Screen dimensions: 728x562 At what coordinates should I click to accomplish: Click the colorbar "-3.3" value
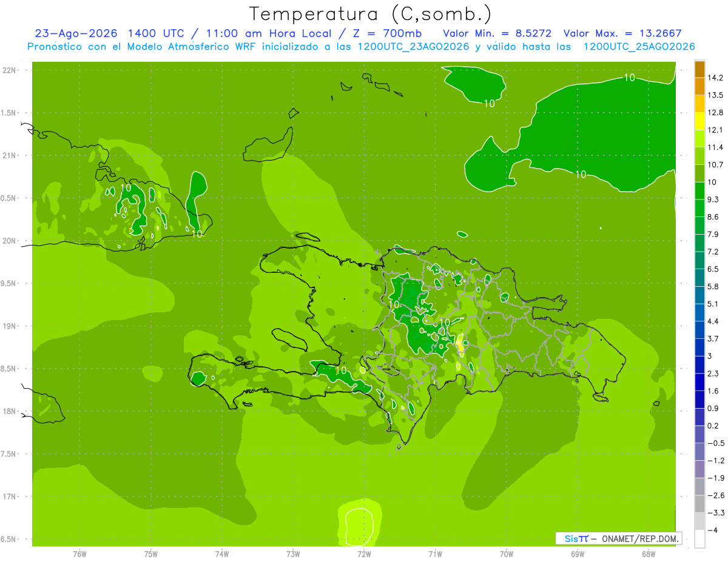pyautogui.click(x=715, y=513)
